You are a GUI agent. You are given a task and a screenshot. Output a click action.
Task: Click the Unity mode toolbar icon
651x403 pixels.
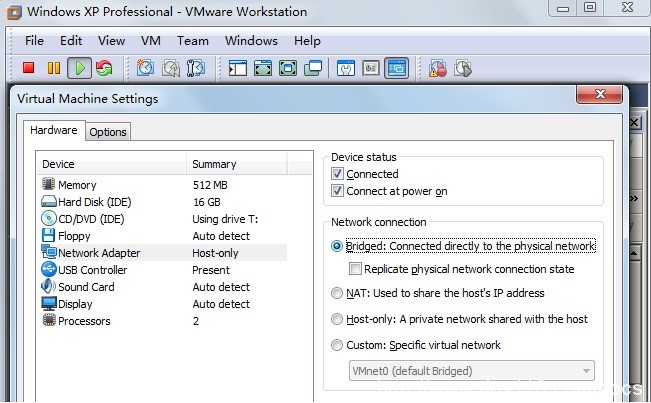point(313,68)
